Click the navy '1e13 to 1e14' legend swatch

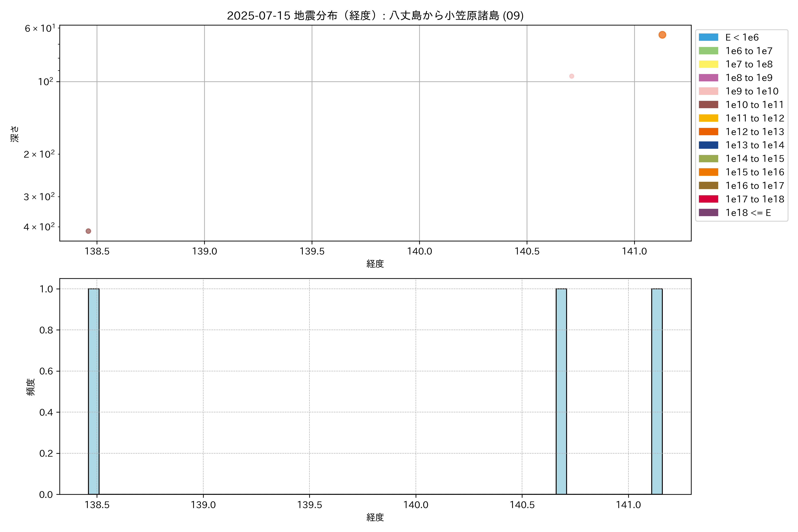(708, 145)
